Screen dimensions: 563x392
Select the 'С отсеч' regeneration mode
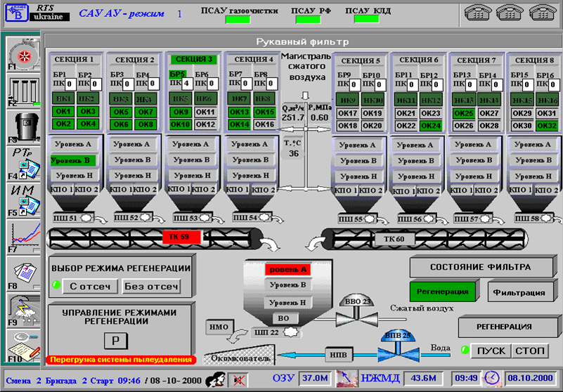pyautogui.click(x=89, y=286)
